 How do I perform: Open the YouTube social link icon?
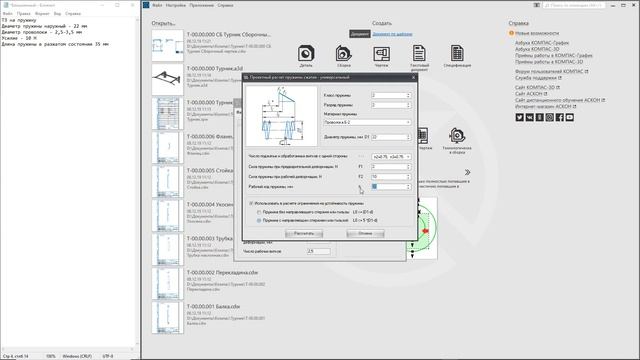tap(569, 117)
